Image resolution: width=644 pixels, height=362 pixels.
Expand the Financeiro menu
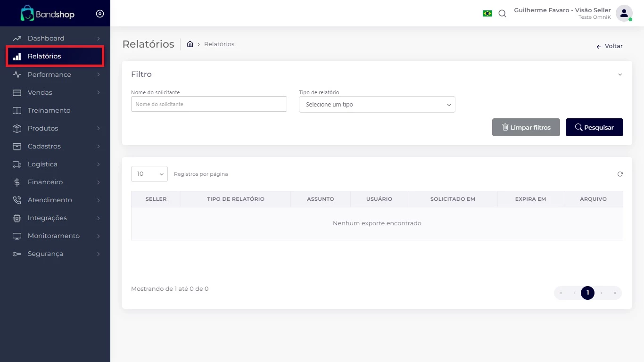45,182
